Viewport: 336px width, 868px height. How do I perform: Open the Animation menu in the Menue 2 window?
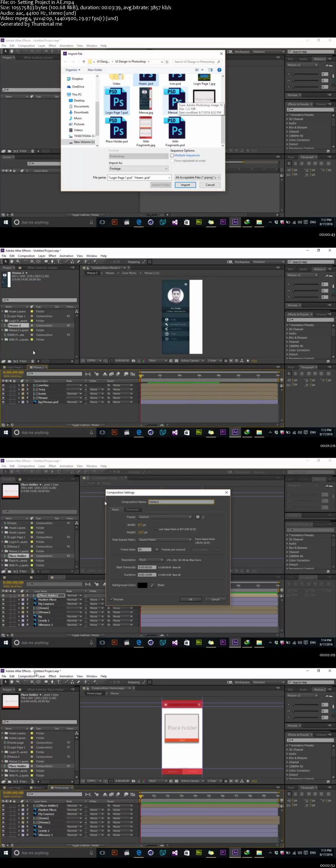click(66, 256)
